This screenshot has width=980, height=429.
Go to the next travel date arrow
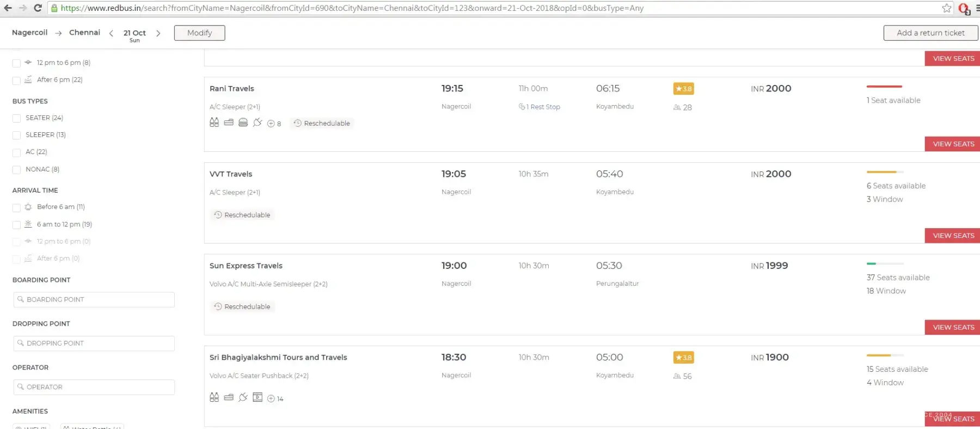tap(158, 33)
